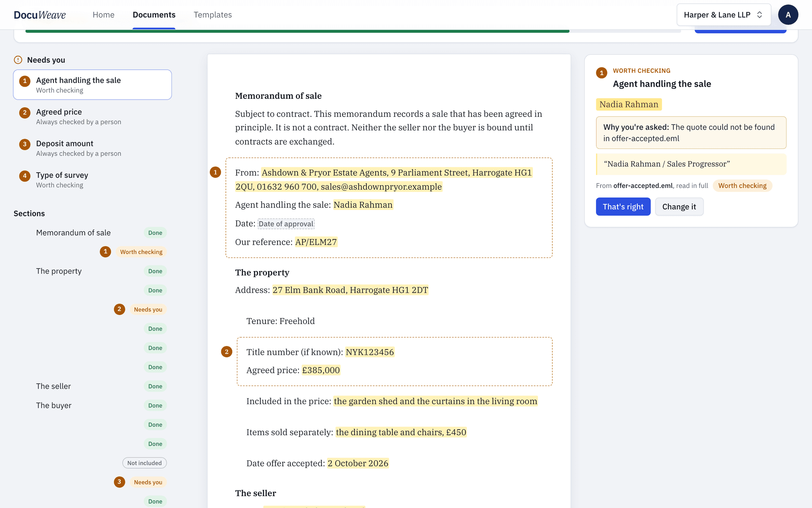Open Memorandum of sale in Sections list
The height and width of the screenshot is (508, 812).
coord(73,233)
